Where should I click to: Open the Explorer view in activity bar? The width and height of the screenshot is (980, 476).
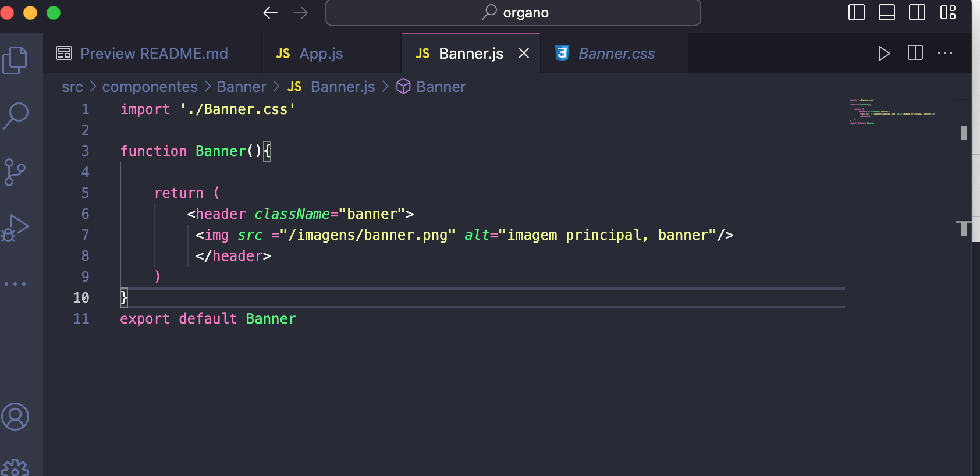15,60
